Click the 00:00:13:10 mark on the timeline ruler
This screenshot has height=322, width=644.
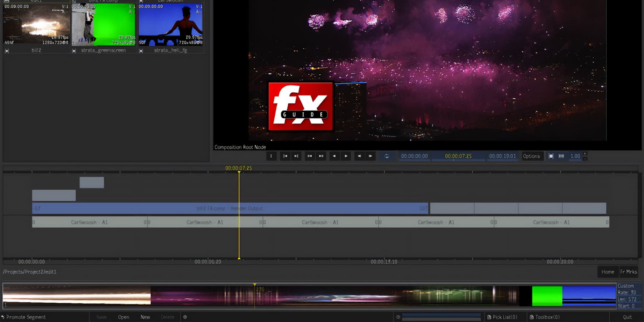pyautogui.click(x=384, y=262)
